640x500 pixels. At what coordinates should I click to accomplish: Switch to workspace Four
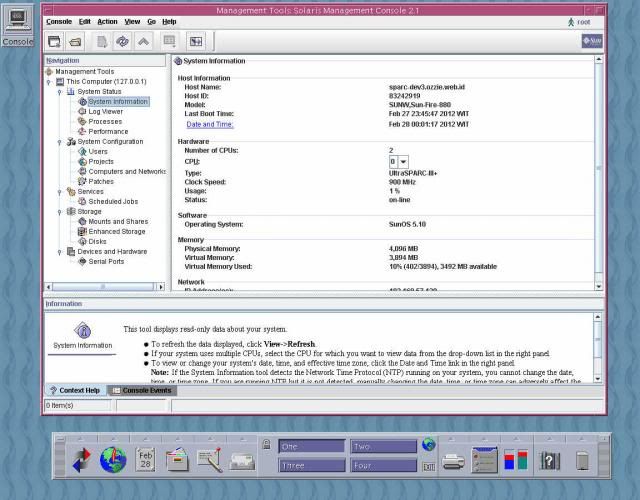click(383, 465)
